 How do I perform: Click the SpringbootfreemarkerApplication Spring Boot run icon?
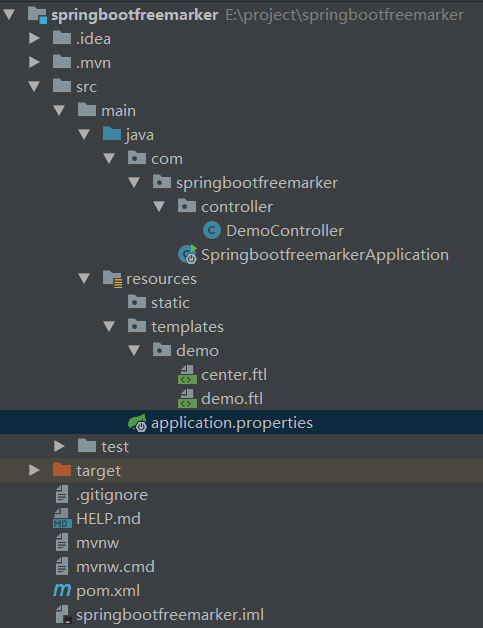[x=187, y=254]
